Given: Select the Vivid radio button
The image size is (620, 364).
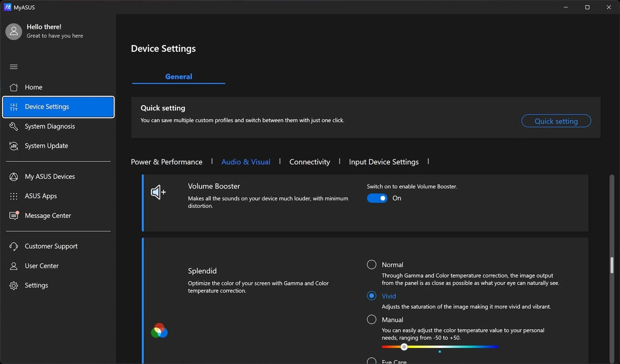Looking at the screenshot, I should pyautogui.click(x=372, y=296).
